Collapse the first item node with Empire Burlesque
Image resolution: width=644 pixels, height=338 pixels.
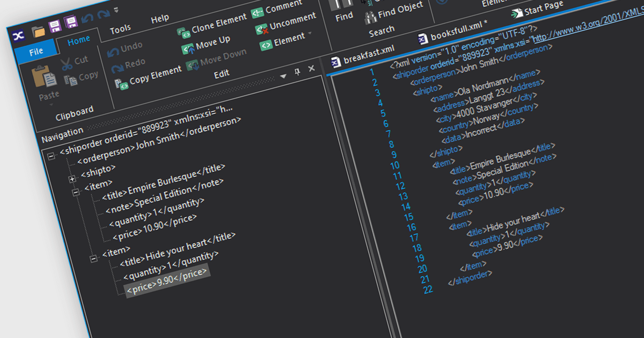pyautogui.click(x=76, y=192)
